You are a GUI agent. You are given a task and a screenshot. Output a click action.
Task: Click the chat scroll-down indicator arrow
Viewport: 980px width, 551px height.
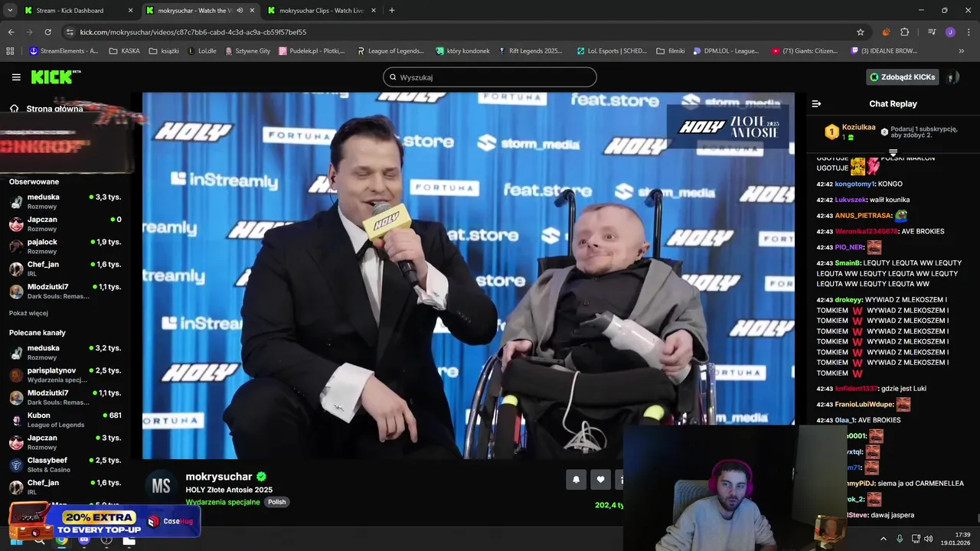[x=893, y=153]
